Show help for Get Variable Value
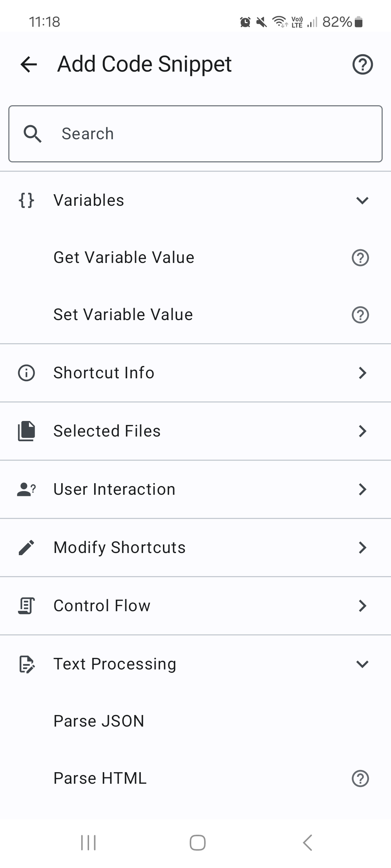The width and height of the screenshot is (391, 868). pos(360,258)
